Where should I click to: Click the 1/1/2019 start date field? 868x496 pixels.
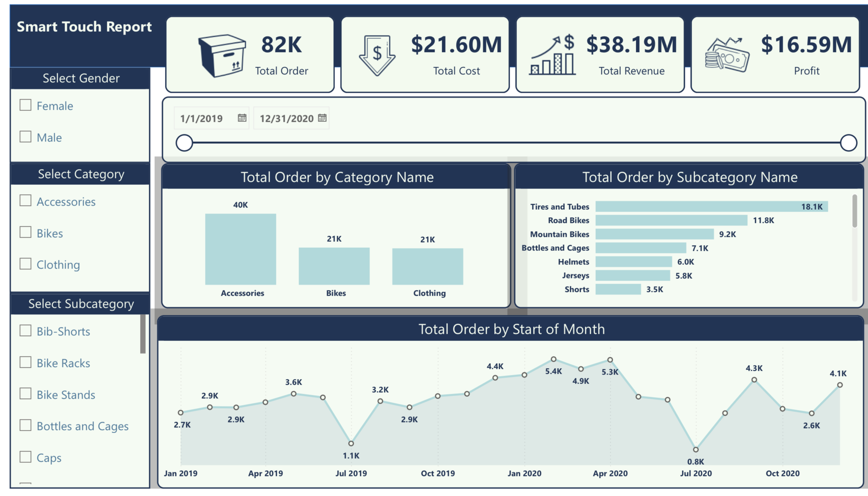coord(211,118)
